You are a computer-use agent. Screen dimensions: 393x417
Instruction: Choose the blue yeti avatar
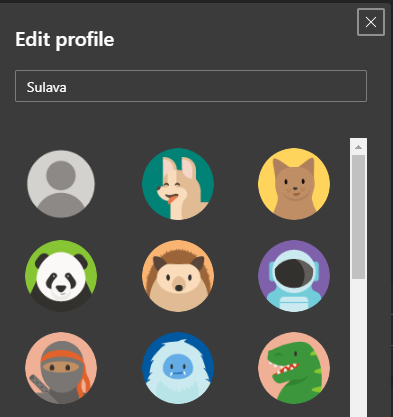pos(178,368)
